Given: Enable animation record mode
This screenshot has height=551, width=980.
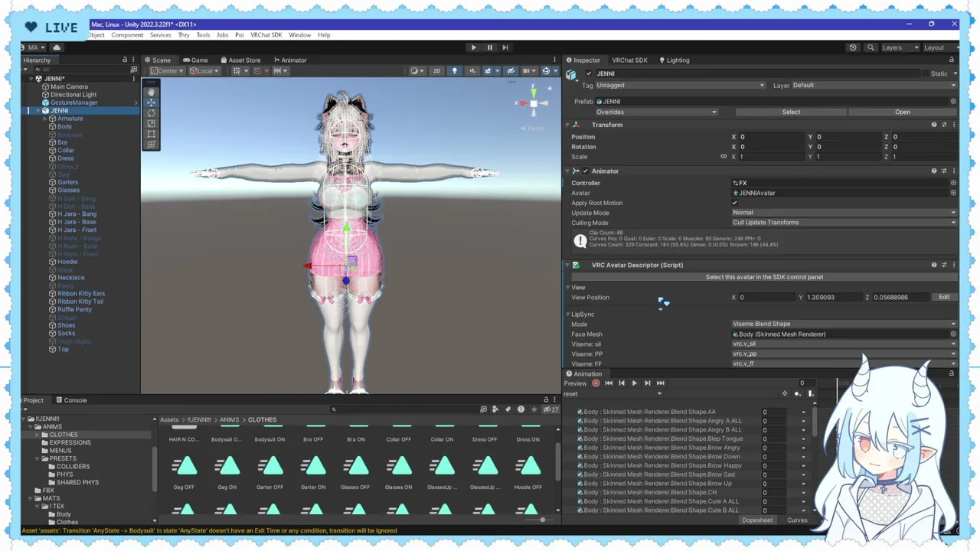Looking at the screenshot, I should pos(596,383).
